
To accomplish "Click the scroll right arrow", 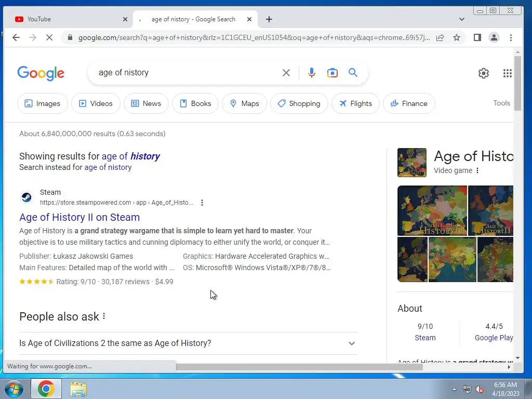I will tap(509, 367).
